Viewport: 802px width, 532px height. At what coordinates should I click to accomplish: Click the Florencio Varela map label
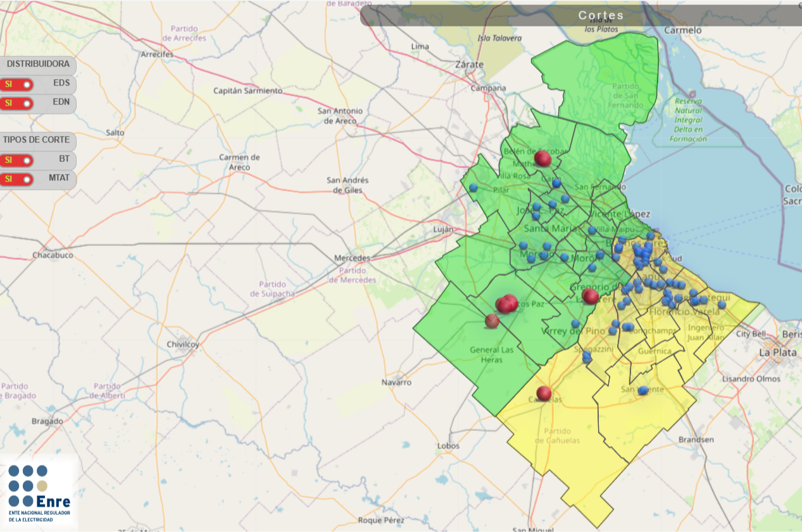pyautogui.click(x=686, y=311)
